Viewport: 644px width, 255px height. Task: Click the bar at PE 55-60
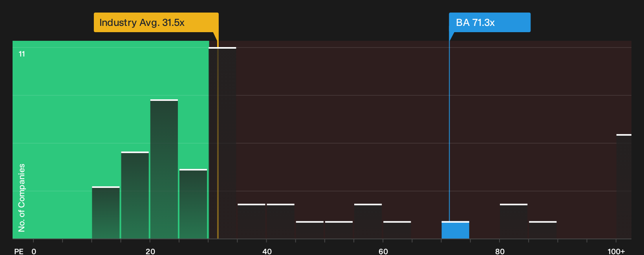pyautogui.click(x=368, y=221)
